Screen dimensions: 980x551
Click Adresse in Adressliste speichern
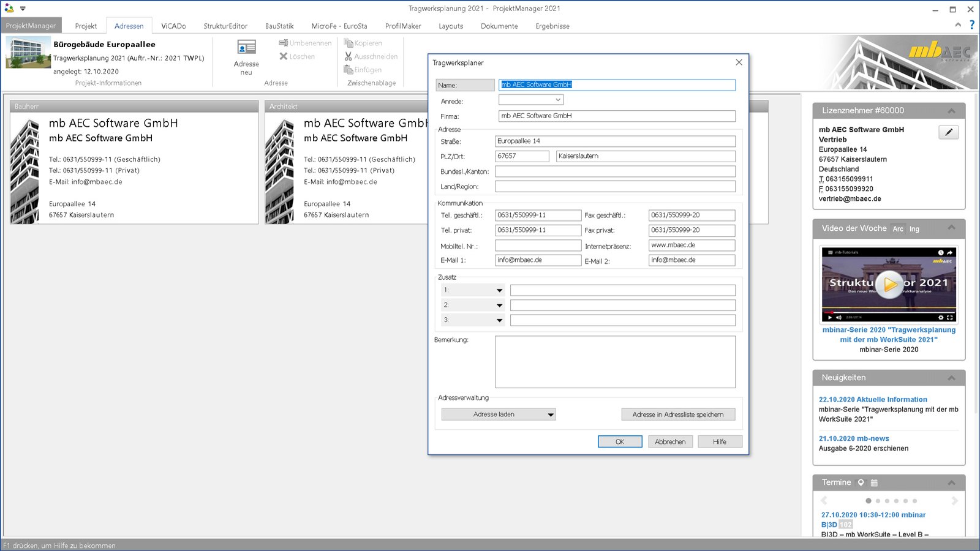(x=678, y=414)
